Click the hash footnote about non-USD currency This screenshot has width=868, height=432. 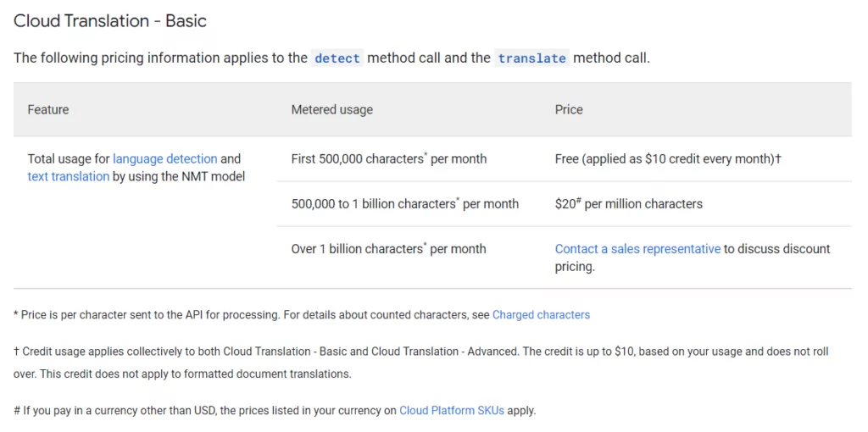click(275, 411)
